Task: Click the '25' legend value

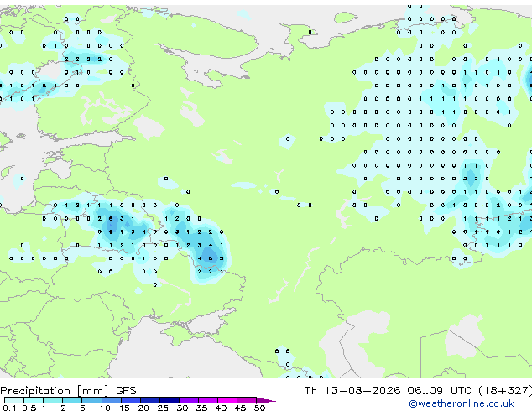Action: [163, 408]
